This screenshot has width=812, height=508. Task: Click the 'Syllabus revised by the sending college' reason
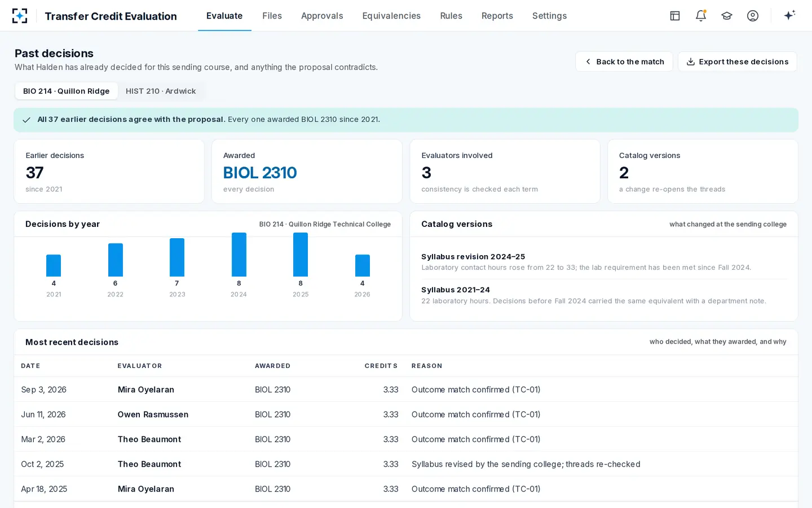pyautogui.click(x=526, y=464)
